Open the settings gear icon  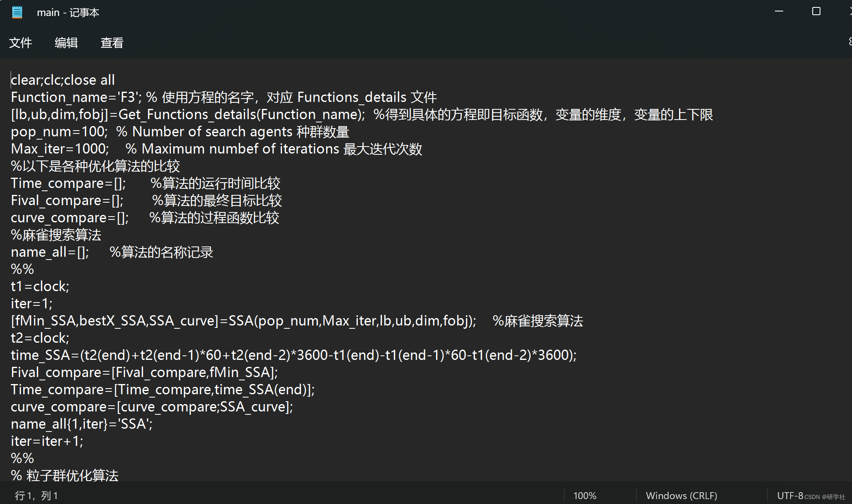850,42
